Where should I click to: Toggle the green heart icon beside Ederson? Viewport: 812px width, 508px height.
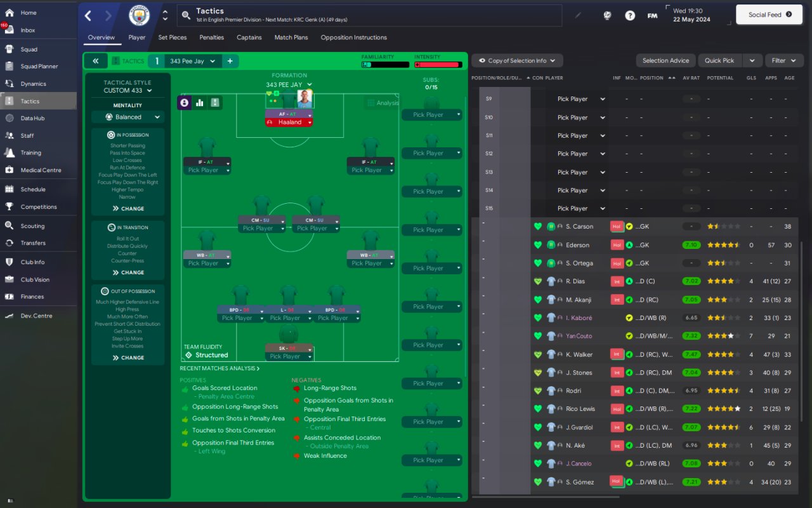click(538, 245)
